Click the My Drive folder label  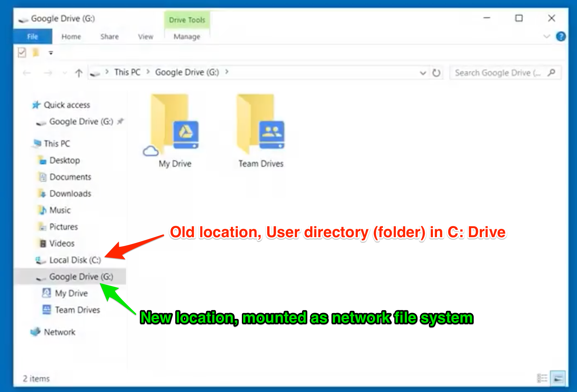pyautogui.click(x=175, y=164)
